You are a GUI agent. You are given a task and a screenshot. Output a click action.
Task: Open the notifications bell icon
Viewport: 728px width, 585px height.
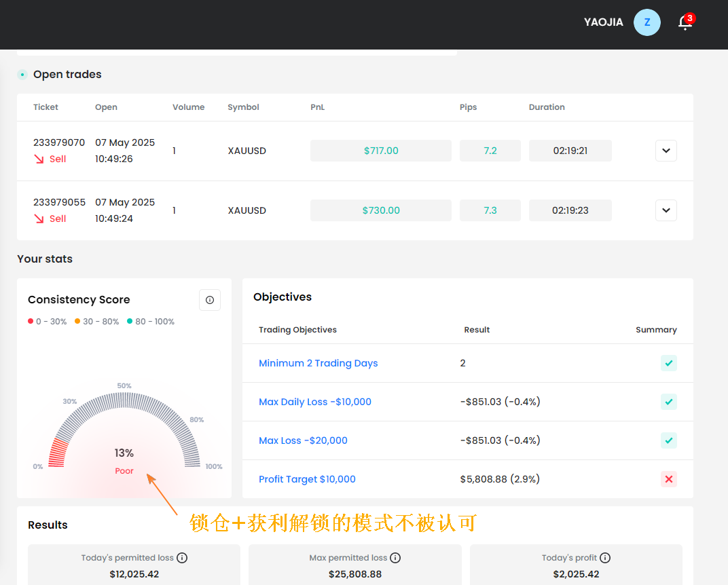685,22
